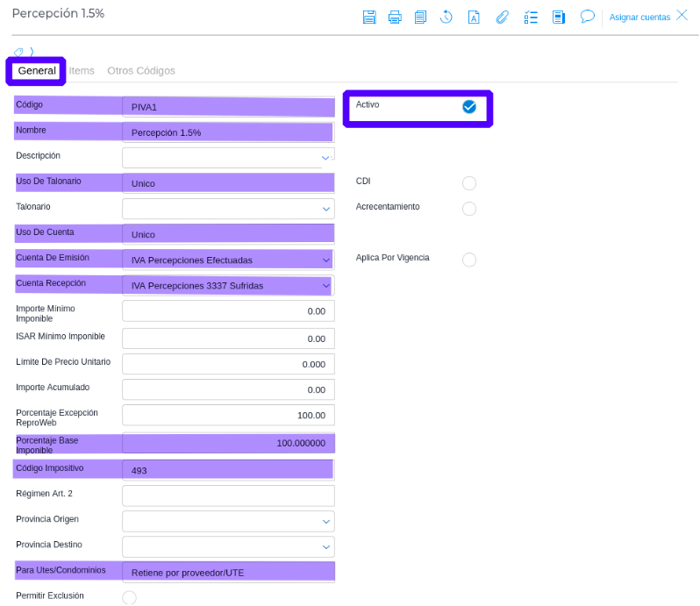Close the form with the X button
The width and height of the screenshot is (700, 606).
682,16
